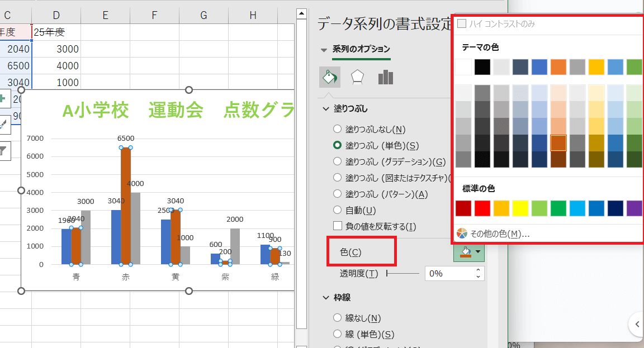The image size is (644, 348).
Task: Pick the selected dark orange shade swatch
Action: click(558, 143)
